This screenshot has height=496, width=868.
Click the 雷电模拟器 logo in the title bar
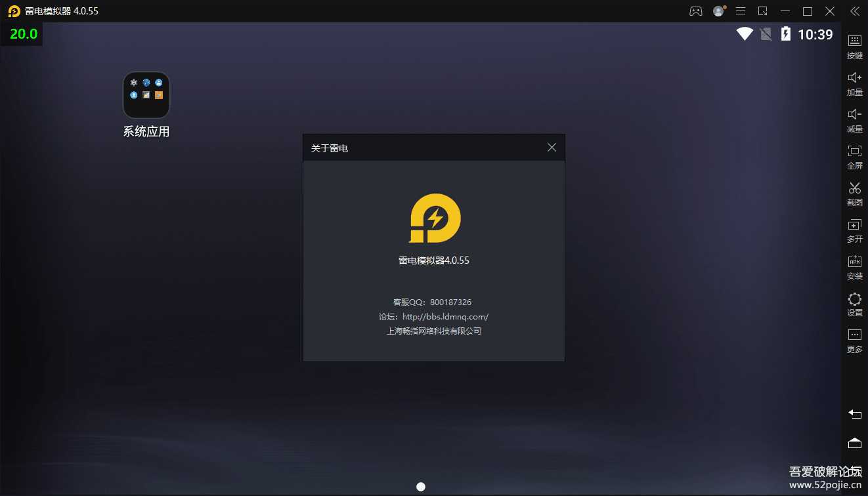14,11
